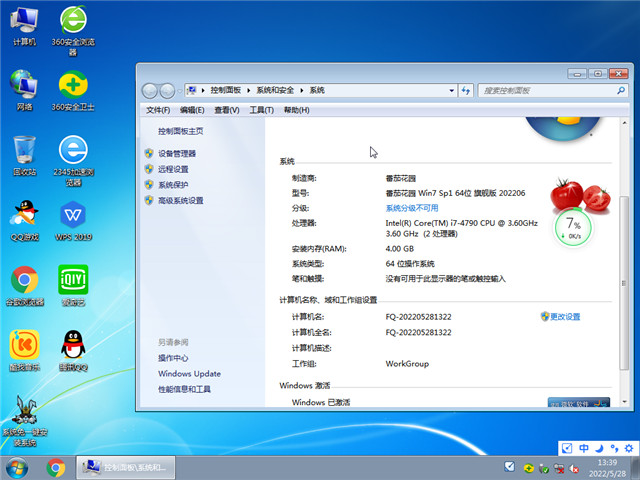The height and width of the screenshot is (480, 640).
Task: Open the clock showing 13:39
Action: (x=607, y=468)
